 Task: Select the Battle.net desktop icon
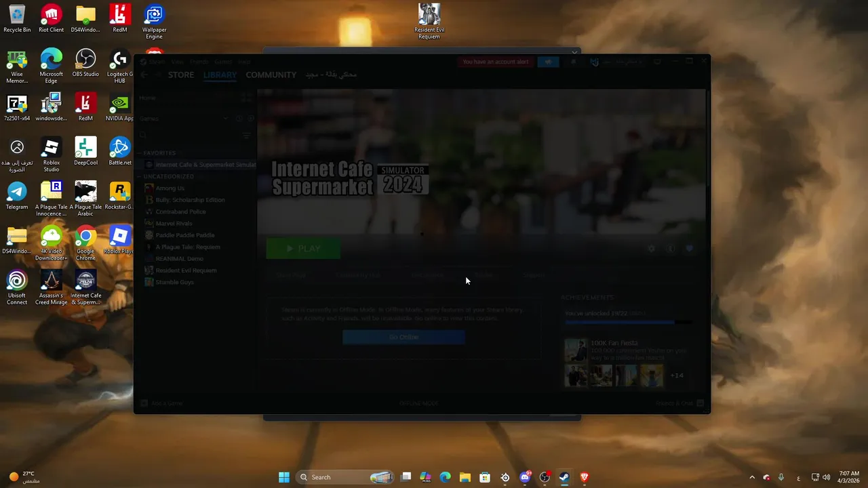(119, 152)
